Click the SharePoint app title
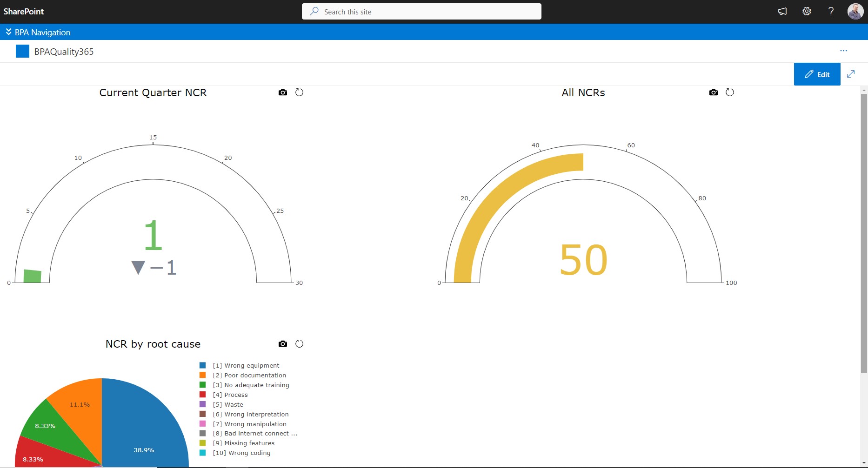 24,12
